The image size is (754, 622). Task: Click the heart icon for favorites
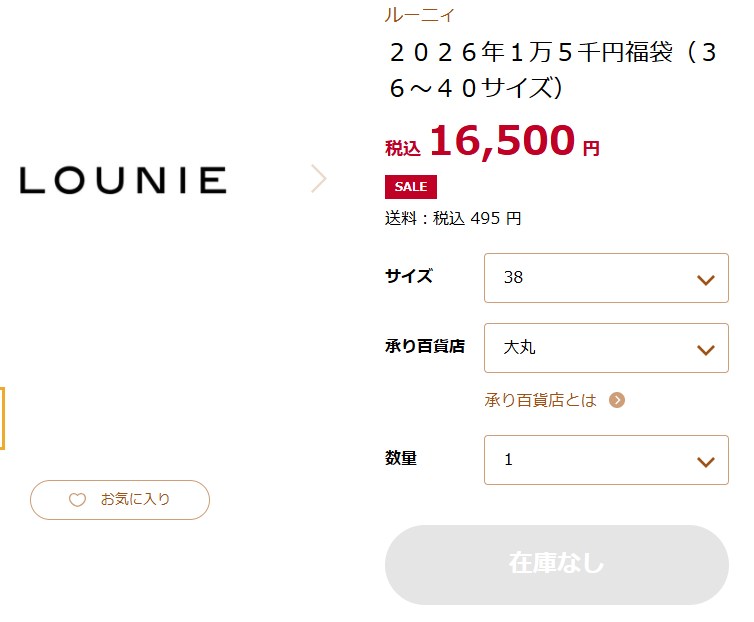click(77, 500)
